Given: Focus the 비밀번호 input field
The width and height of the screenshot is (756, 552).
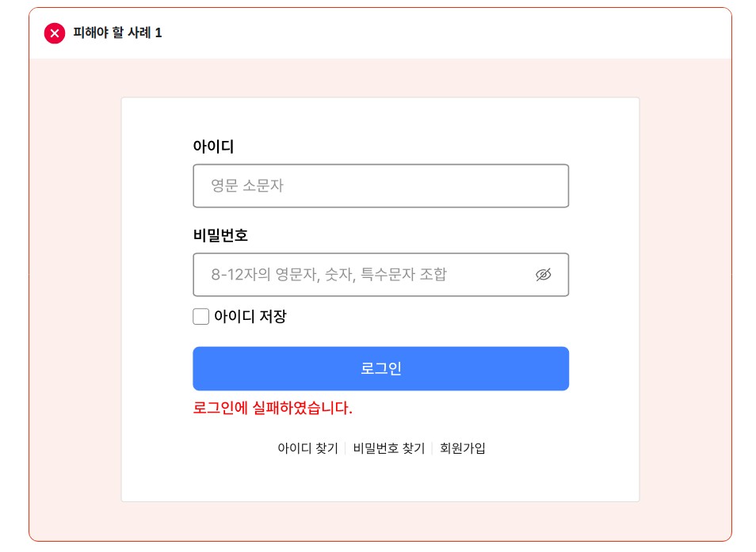Looking at the screenshot, I should (x=365, y=275).
